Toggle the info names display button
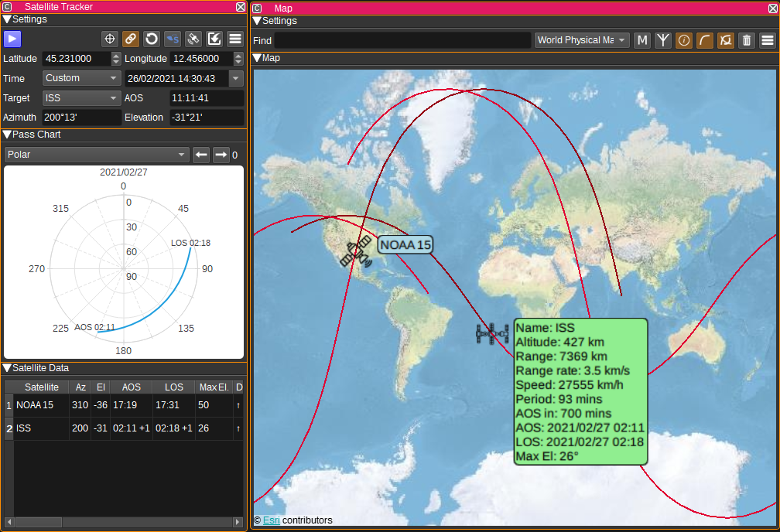 (684, 40)
